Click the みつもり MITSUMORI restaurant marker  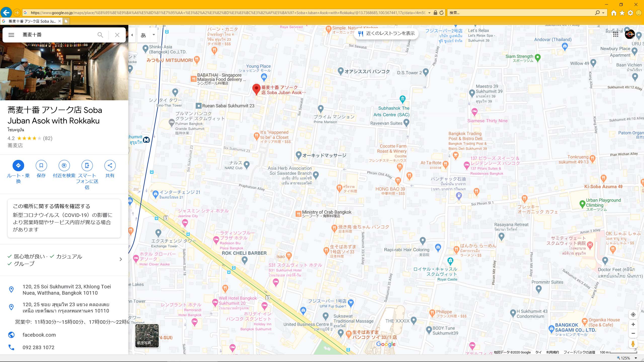(197, 60)
